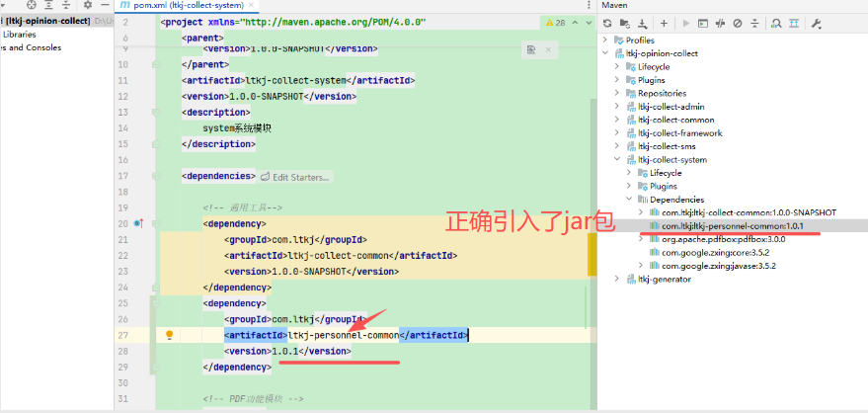The image size is (868, 413).
Task: Click ltkj-personnel-common artifactId text
Action: point(344,335)
